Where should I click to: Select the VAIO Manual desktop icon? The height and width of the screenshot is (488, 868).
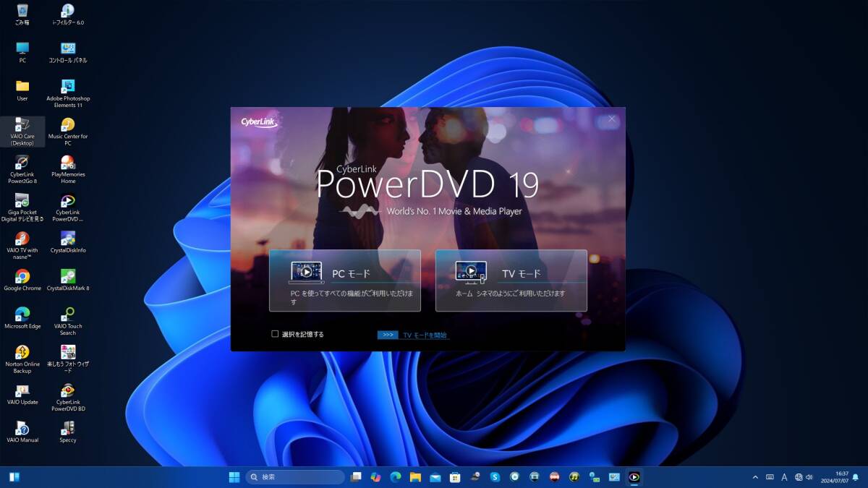[22, 432]
